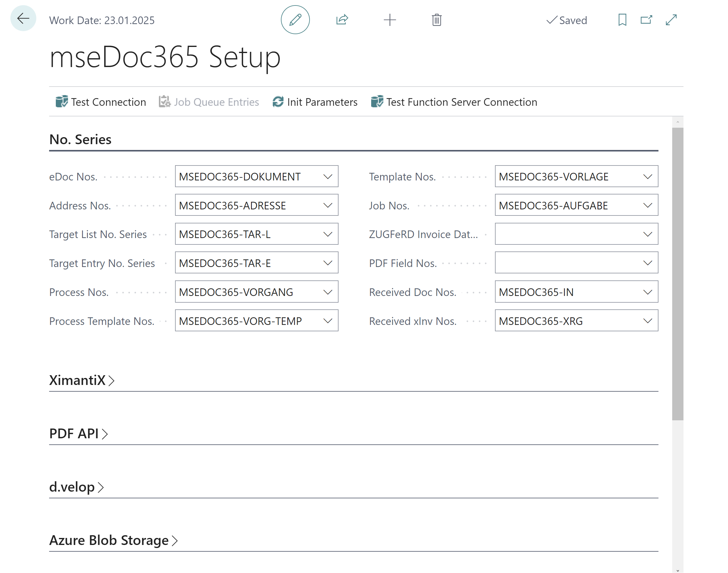
Task: Open Received Doc Nos. dropdown arrow
Action: pos(647,292)
